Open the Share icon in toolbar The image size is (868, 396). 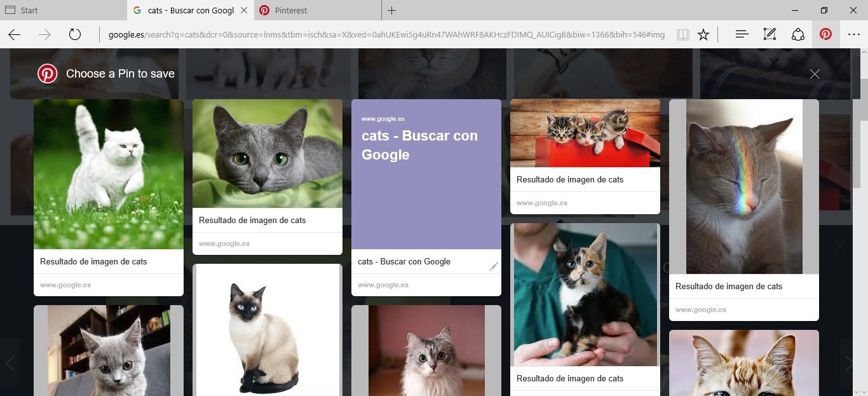point(798,34)
